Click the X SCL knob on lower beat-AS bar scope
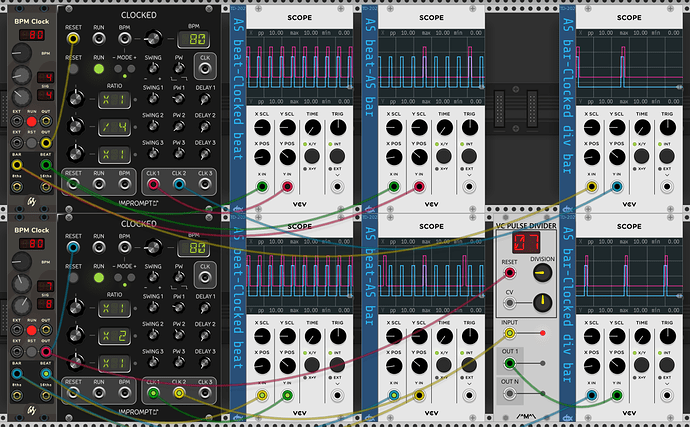Image resolution: width=690 pixels, height=427 pixels. 394,336
